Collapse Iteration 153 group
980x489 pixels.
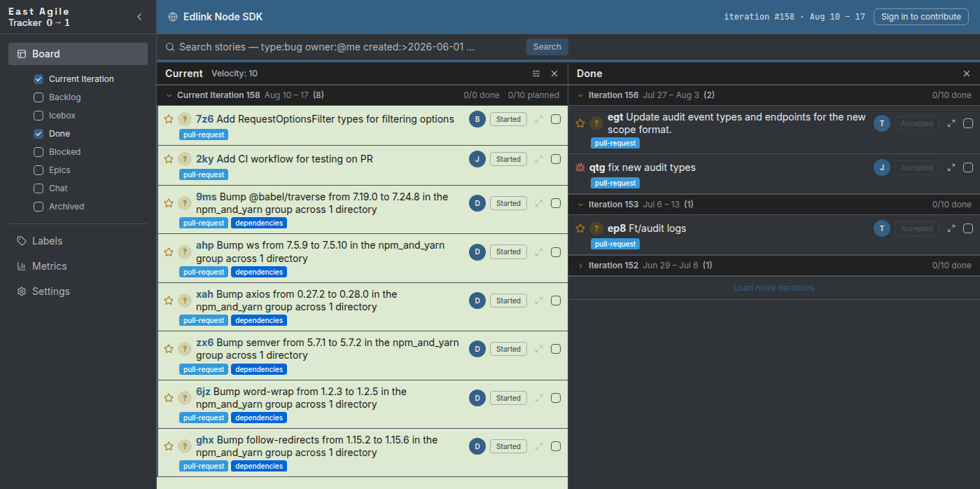[x=580, y=205]
